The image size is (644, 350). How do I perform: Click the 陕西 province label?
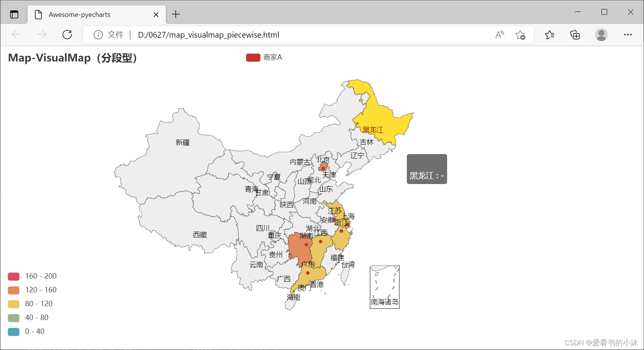[x=287, y=205]
